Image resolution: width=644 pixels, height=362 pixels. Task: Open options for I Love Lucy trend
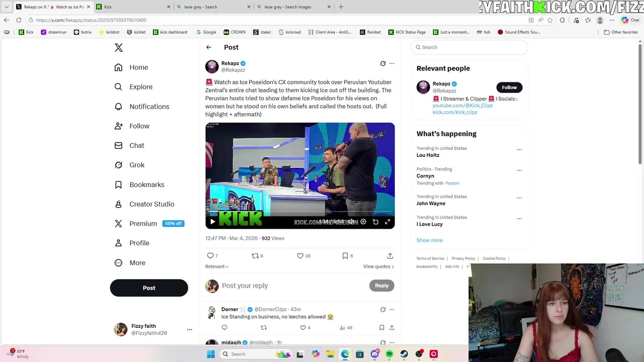click(x=519, y=219)
